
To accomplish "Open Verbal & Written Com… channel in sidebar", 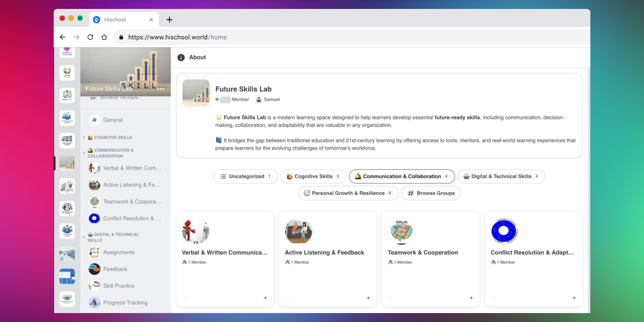I will (125, 168).
